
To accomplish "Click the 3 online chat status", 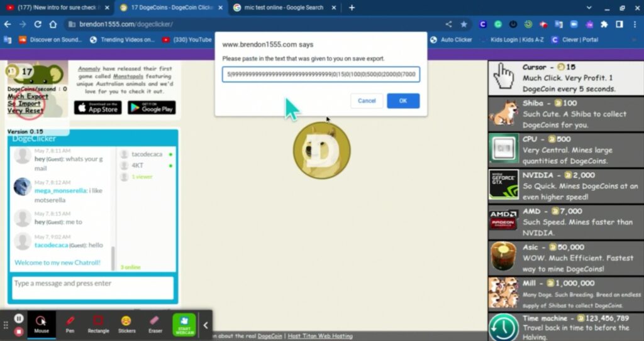I will point(131,267).
